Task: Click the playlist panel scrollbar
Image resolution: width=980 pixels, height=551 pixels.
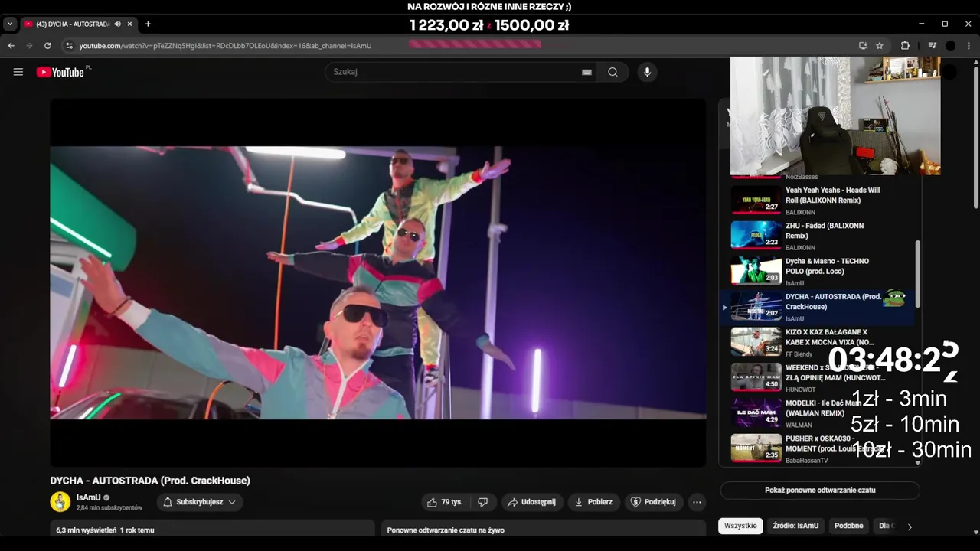Action: point(917,273)
